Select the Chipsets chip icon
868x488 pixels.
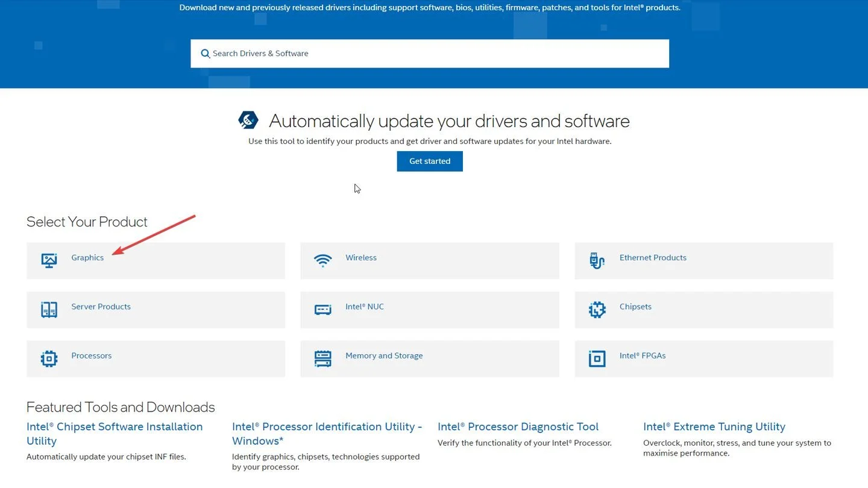597,310
